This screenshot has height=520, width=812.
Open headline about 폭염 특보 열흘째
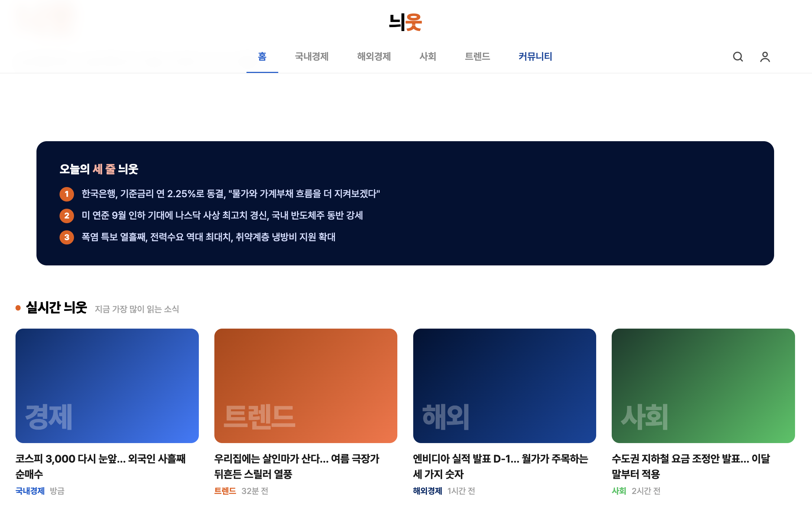[x=208, y=237]
